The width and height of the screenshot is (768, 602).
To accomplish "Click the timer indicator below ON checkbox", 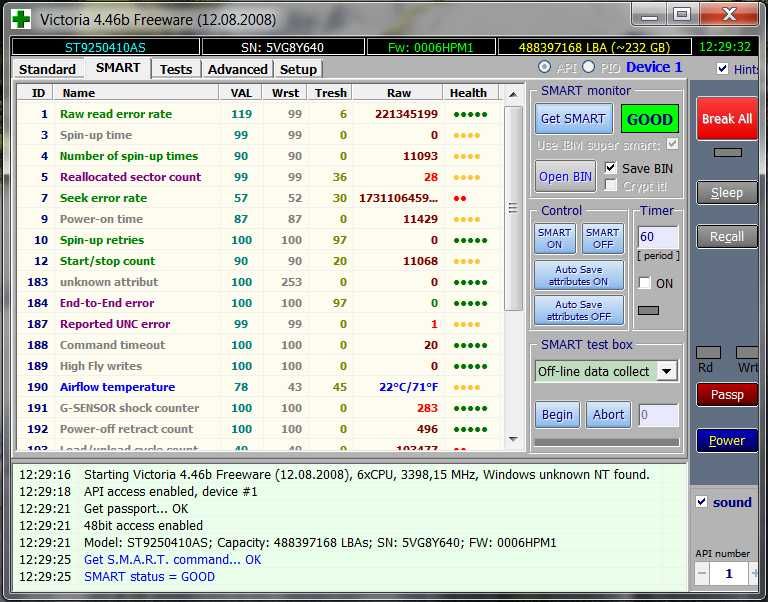I will [648, 310].
